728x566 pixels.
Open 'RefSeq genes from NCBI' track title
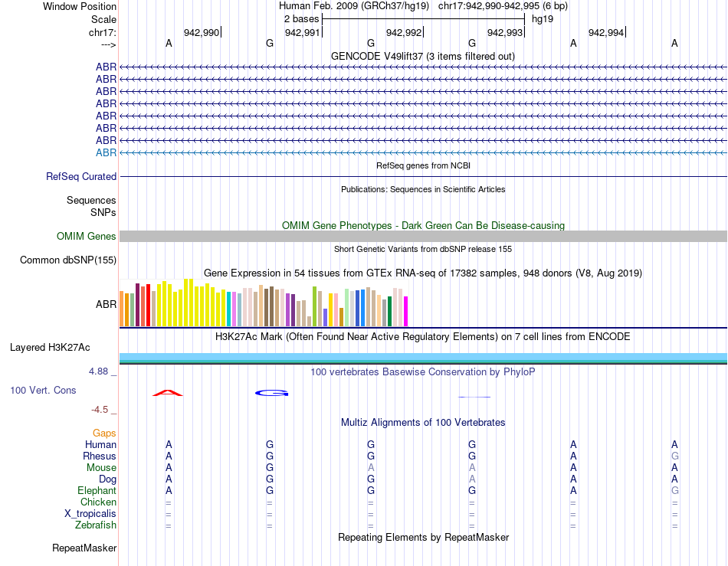pyautogui.click(x=423, y=165)
